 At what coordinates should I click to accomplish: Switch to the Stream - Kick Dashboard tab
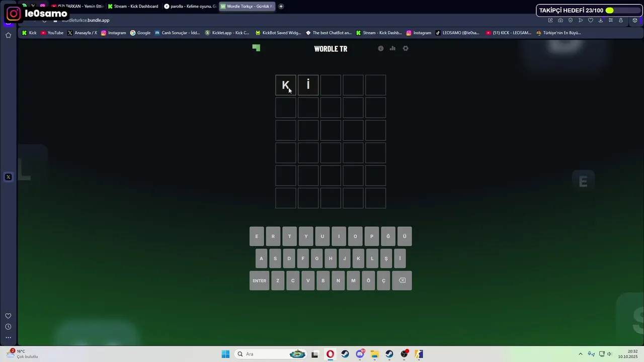pyautogui.click(x=133, y=7)
